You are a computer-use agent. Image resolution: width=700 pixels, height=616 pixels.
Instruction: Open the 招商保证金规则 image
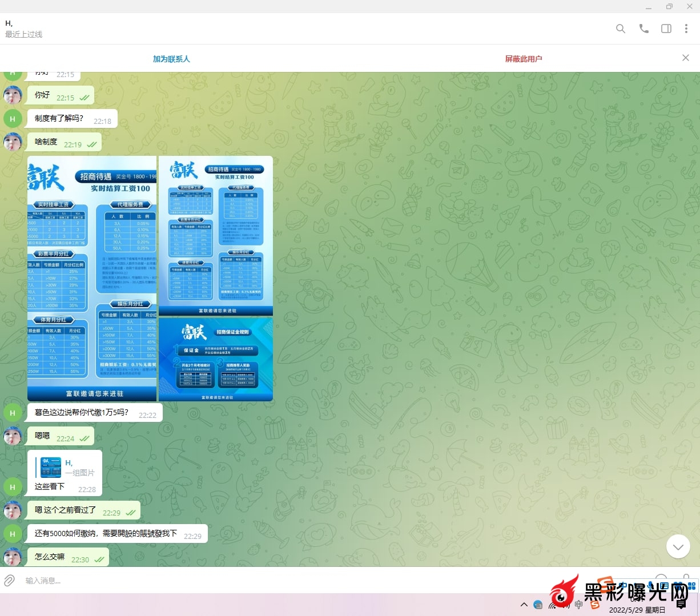(216, 360)
